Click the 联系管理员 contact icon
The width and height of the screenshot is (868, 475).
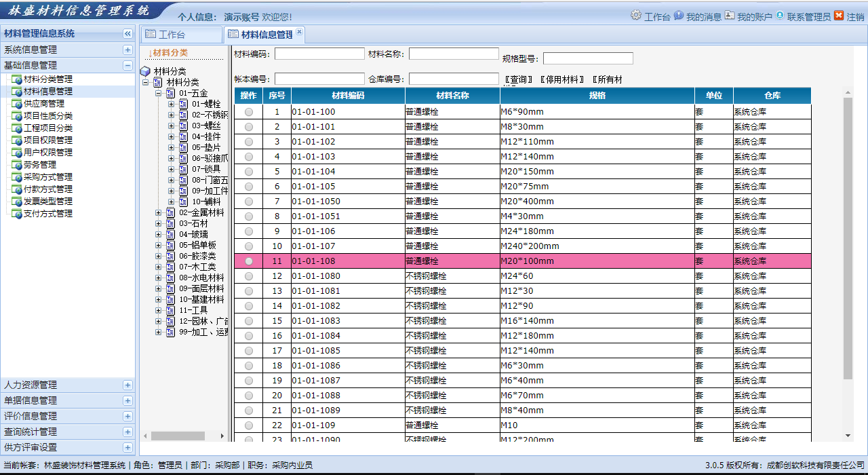coord(780,16)
